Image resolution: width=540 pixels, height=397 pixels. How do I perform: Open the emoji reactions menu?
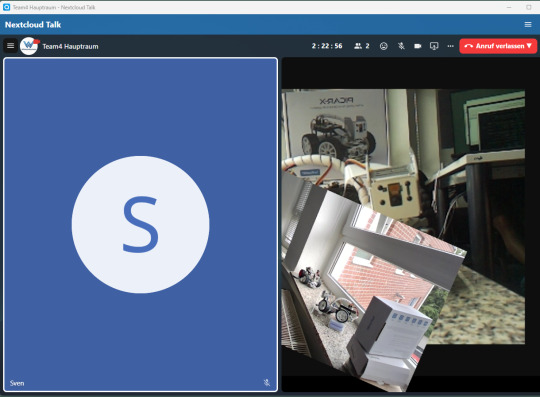[x=384, y=46]
